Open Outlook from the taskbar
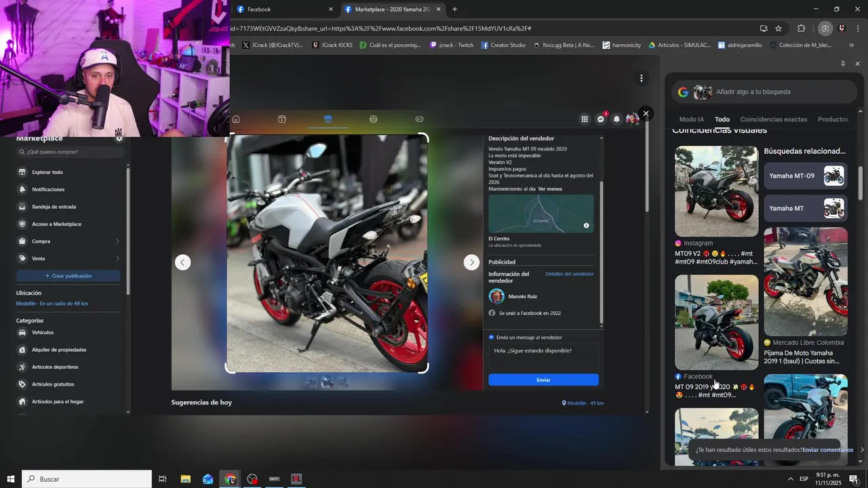Screen dimensions: 868x488 208,479
